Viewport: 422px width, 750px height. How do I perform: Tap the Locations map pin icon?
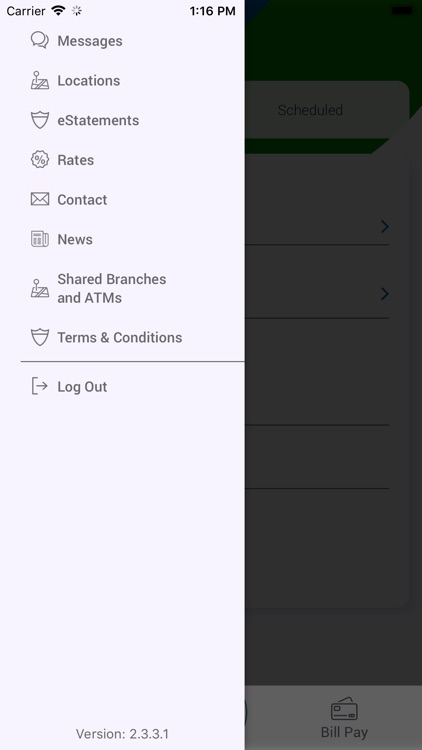click(40, 80)
